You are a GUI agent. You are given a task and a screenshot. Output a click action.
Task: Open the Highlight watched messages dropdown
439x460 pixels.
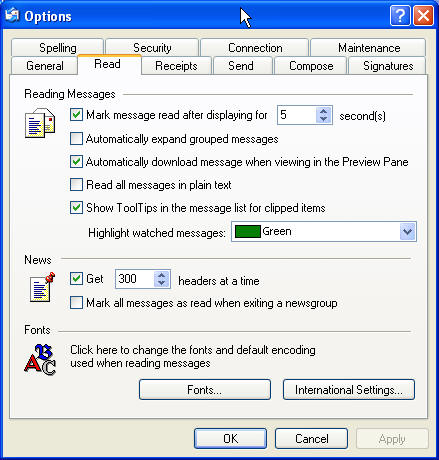click(x=407, y=231)
